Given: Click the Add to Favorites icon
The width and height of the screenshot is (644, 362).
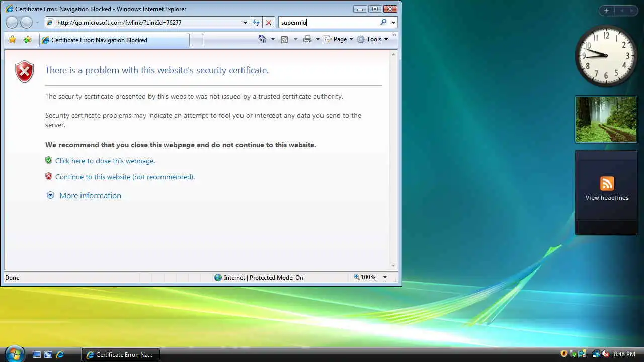Looking at the screenshot, I should click(x=27, y=39).
